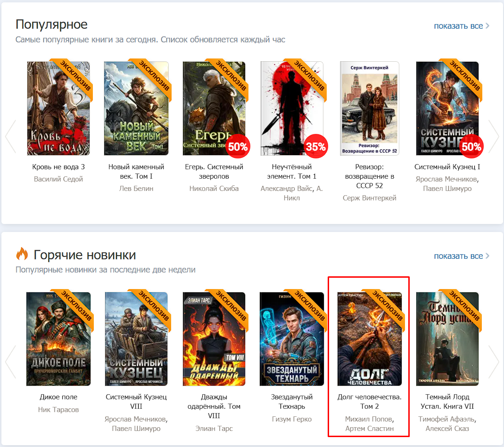Go back in Горячие новинки with left arrow
Viewport: 504px width, 447px height.
click(10, 362)
